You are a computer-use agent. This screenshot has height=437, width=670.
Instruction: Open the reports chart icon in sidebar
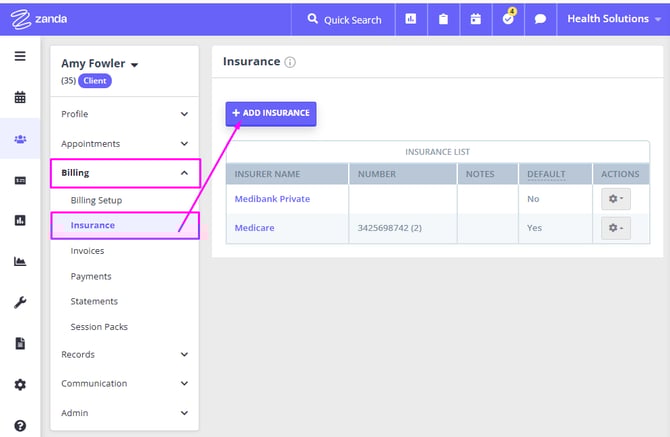click(x=20, y=221)
